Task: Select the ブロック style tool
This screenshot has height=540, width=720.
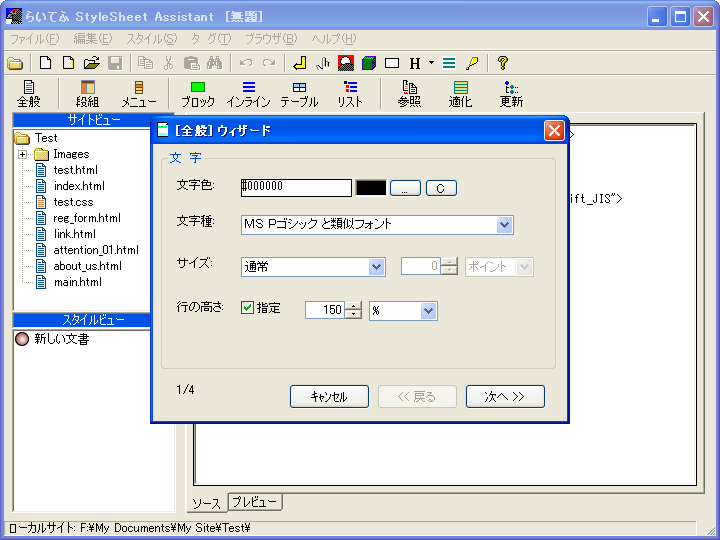Action: [x=198, y=94]
